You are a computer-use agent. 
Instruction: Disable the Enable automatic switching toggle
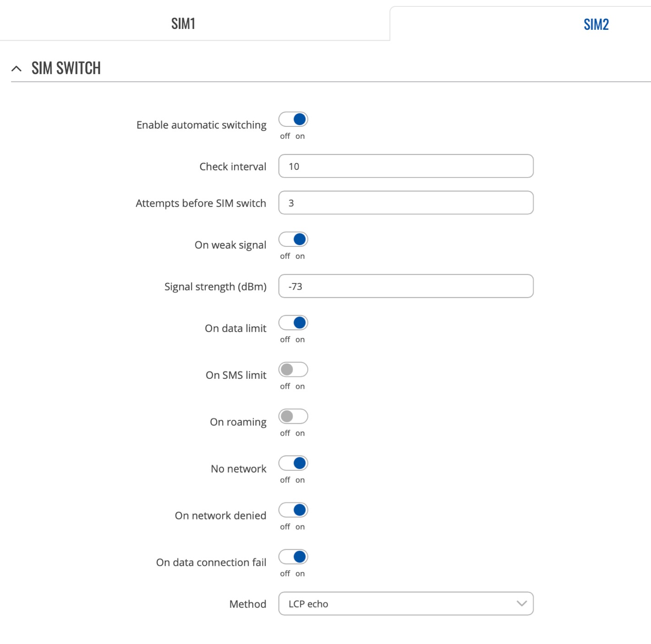coord(293,120)
